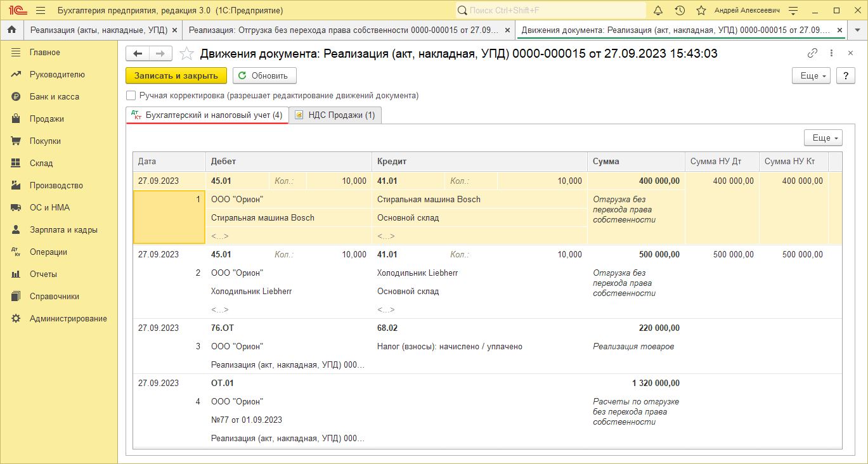Image resolution: width=868 pixels, height=464 pixels.
Task: Open the table's Еще dropdown menu
Action: coord(823,138)
